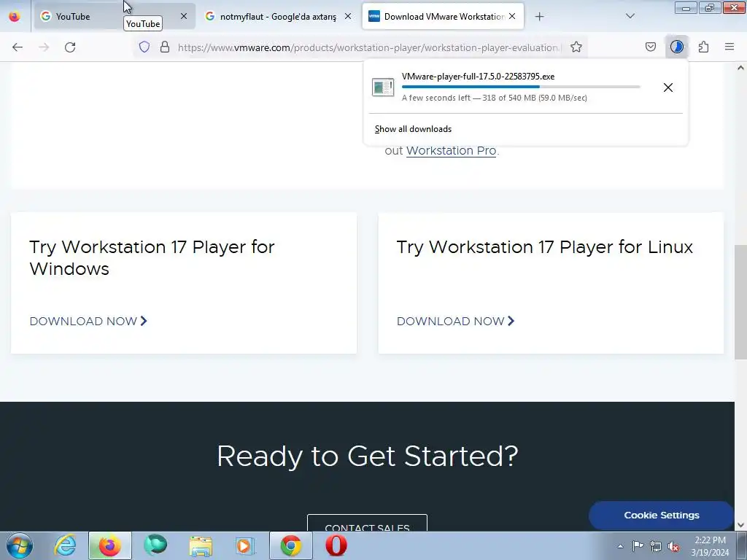
Task: Open the green globe browser taskbar icon
Action: point(155,545)
